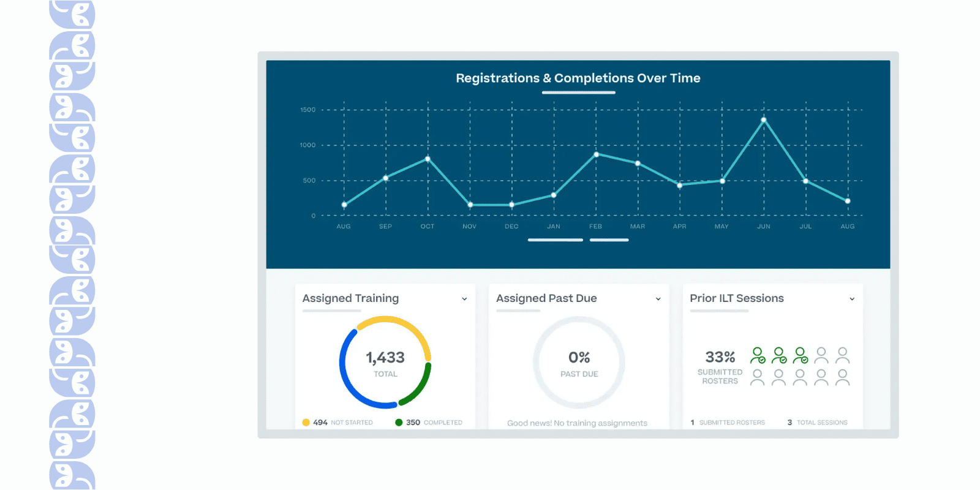
Task: Click the DEC data point
Action: click(x=512, y=205)
